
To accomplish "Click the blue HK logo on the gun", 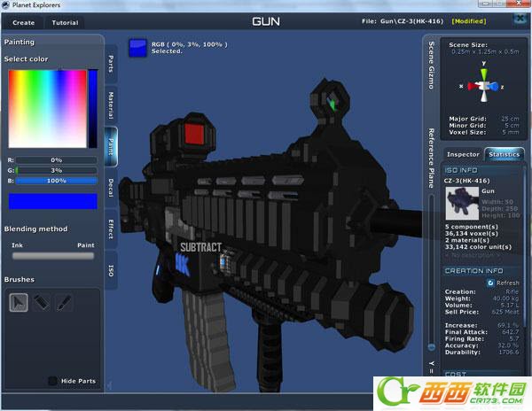I will 182,264.
